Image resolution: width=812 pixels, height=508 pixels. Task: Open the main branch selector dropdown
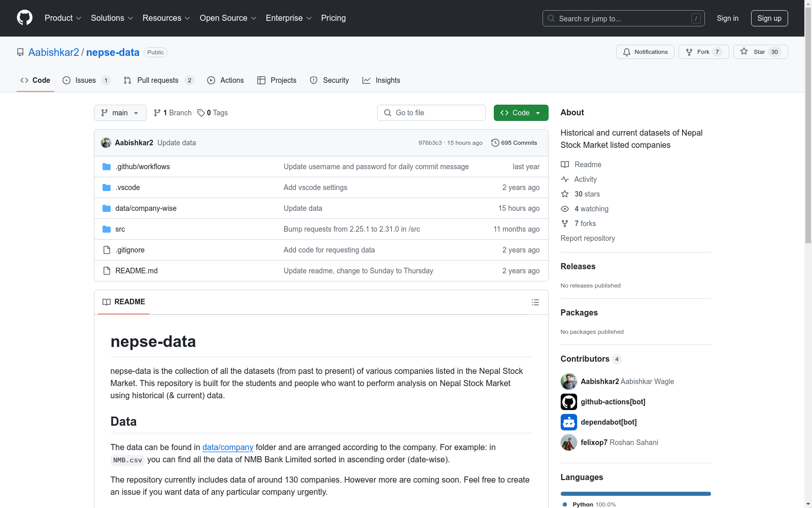[120, 113]
